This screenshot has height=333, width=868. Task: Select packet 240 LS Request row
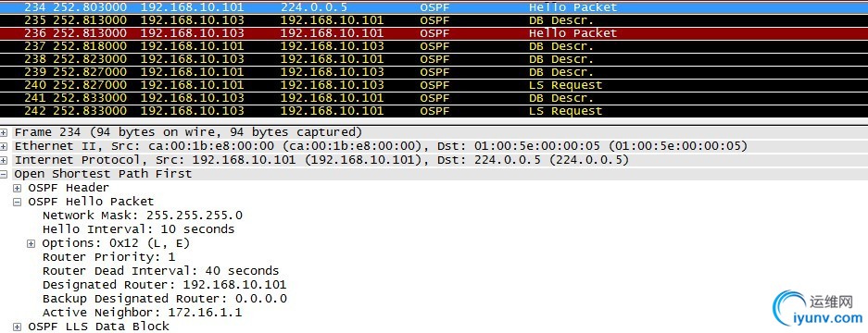coord(434,85)
